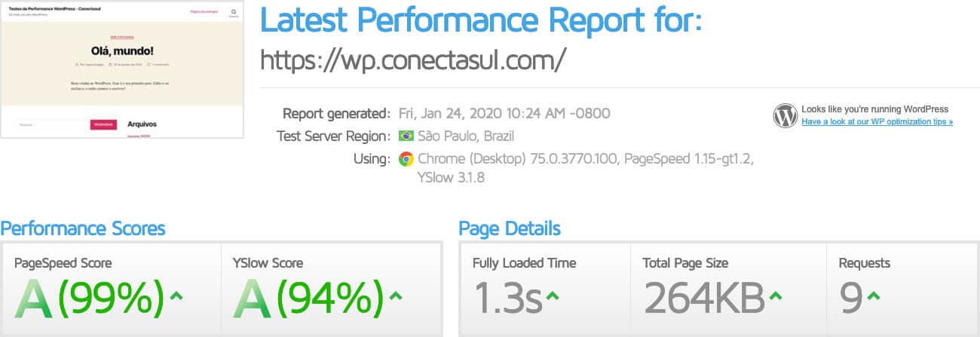Screen dimensions: 980x337
Task: Click the Brazil flag icon
Action: tap(406, 136)
